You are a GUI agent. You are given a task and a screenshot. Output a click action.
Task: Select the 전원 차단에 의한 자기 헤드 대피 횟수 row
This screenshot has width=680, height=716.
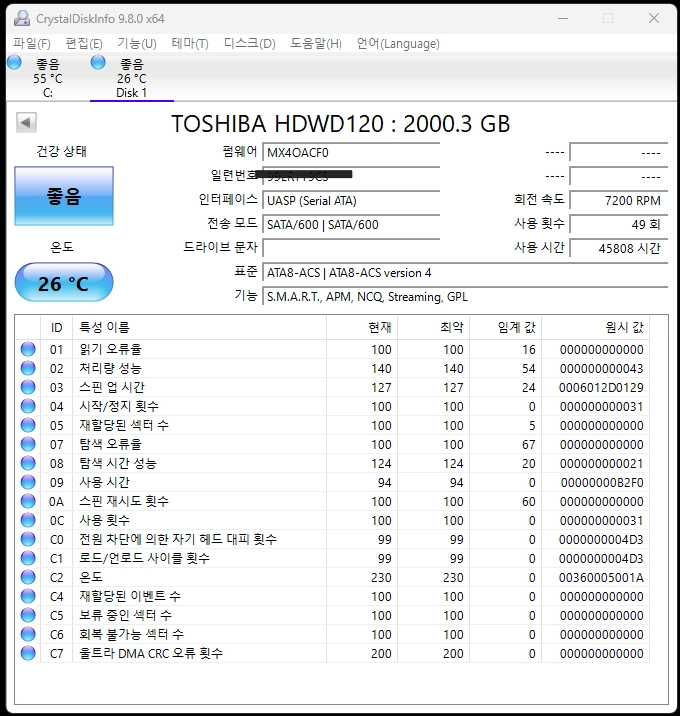tap(332, 539)
